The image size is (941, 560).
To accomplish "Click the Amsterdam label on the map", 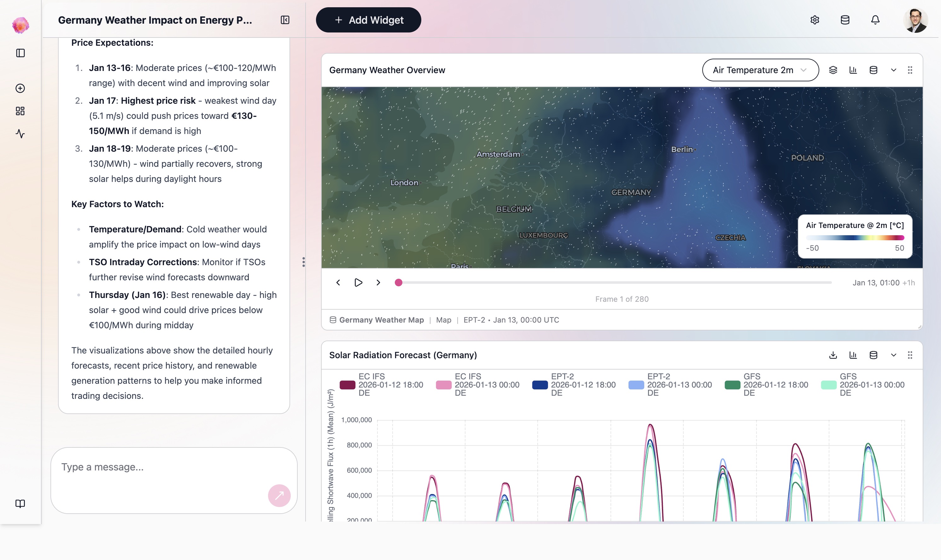I will click(x=498, y=154).
